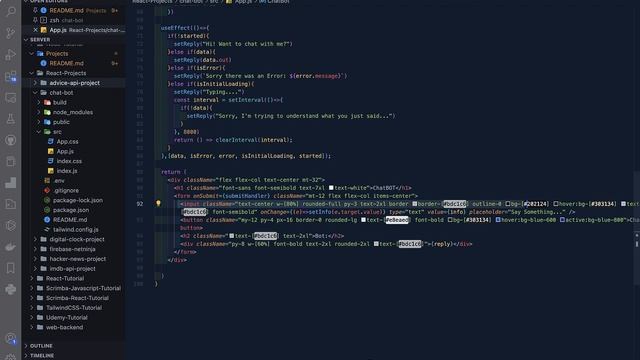This screenshot has width=640, height=360.
Task: Open the Bookmarks view
Action: click(11, 268)
